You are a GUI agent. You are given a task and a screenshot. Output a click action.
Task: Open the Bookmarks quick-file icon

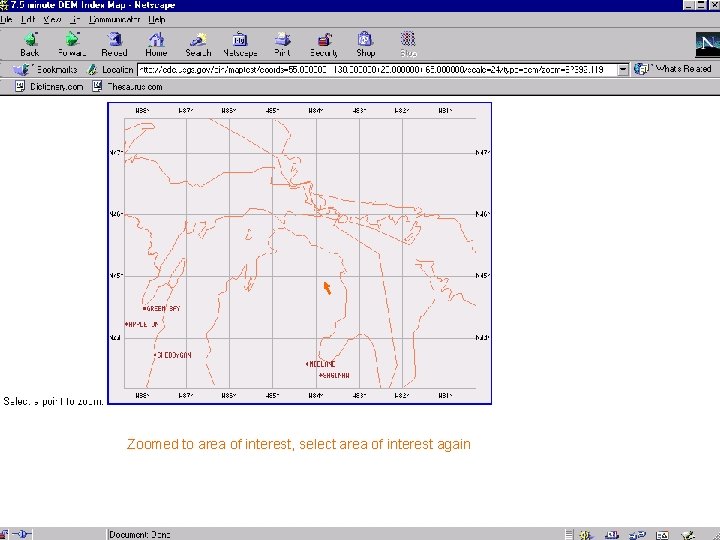coord(21,70)
